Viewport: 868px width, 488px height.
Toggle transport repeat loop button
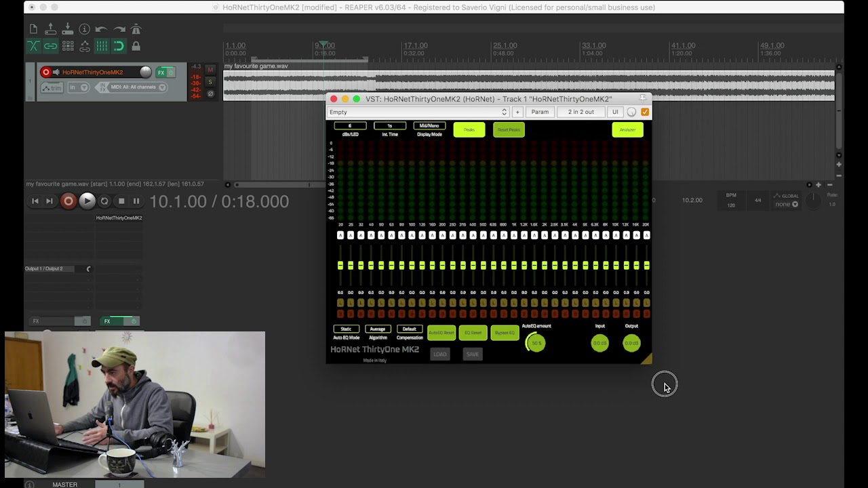pyautogui.click(x=104, y=201)
